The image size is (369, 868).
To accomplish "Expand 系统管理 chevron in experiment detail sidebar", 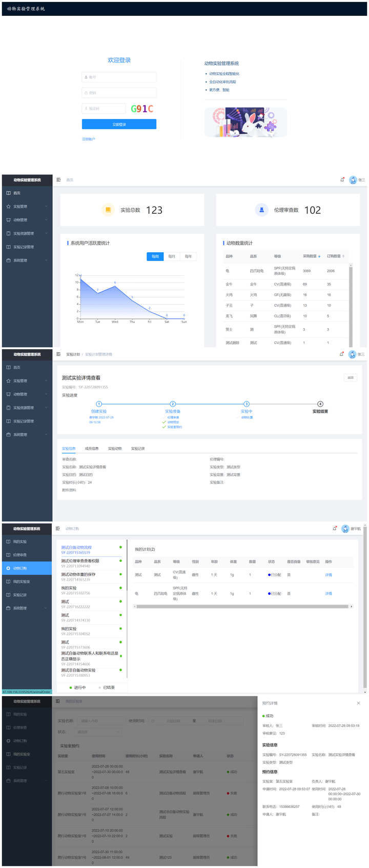I will point(46,435).
